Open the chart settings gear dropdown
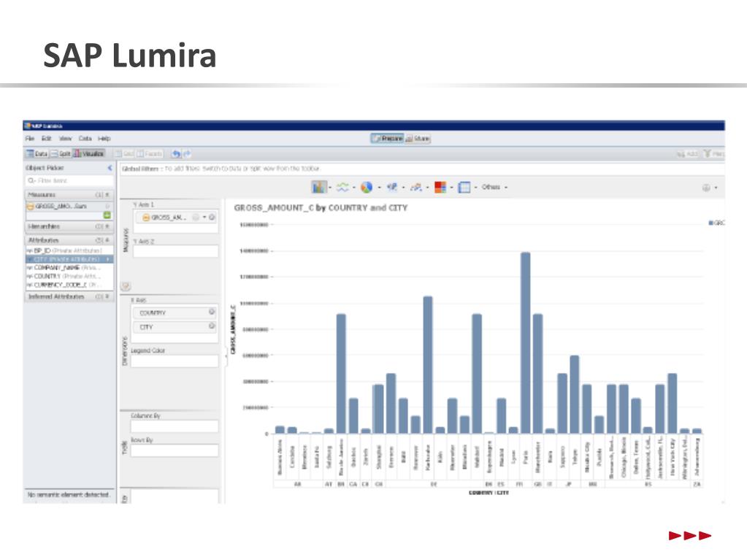 [709, 188]
